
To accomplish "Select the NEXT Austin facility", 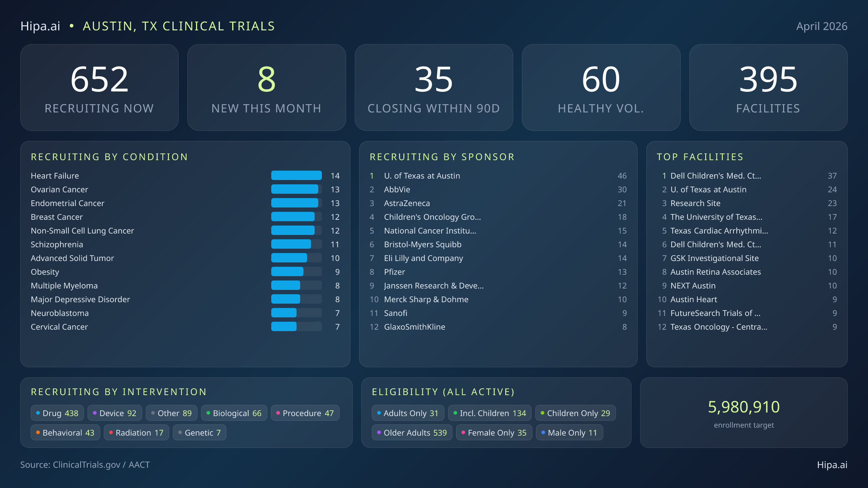I will (747, 286).
